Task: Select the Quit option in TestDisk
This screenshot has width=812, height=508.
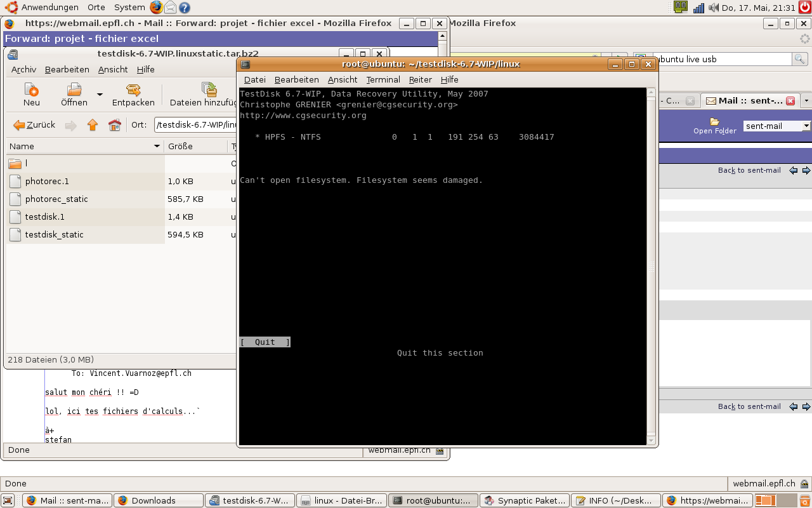Action: 265,342
